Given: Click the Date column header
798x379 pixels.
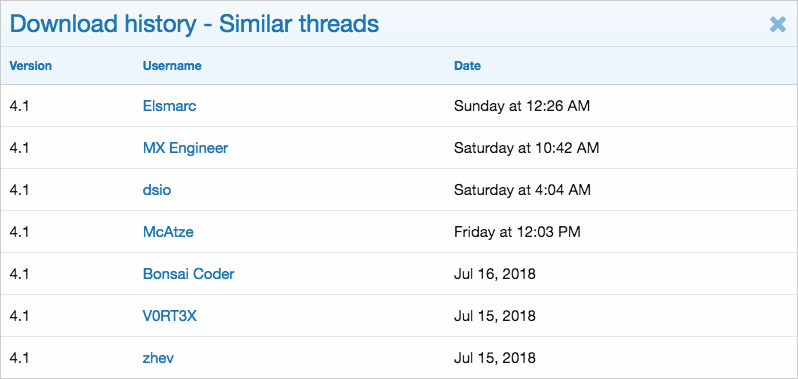Looking at the screenshot, I should pos(467,66).
